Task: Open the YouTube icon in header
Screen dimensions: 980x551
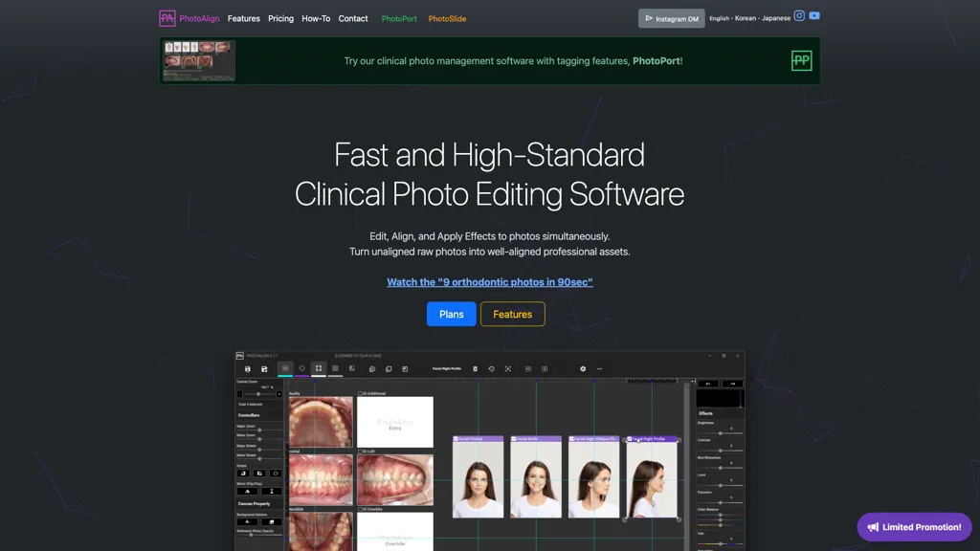Action: (x=813, y=15)
